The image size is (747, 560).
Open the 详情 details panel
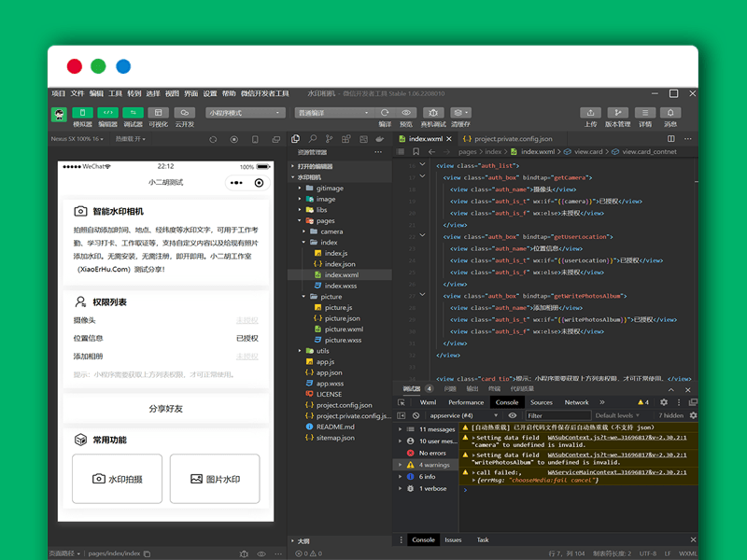(x=645, y=113)
